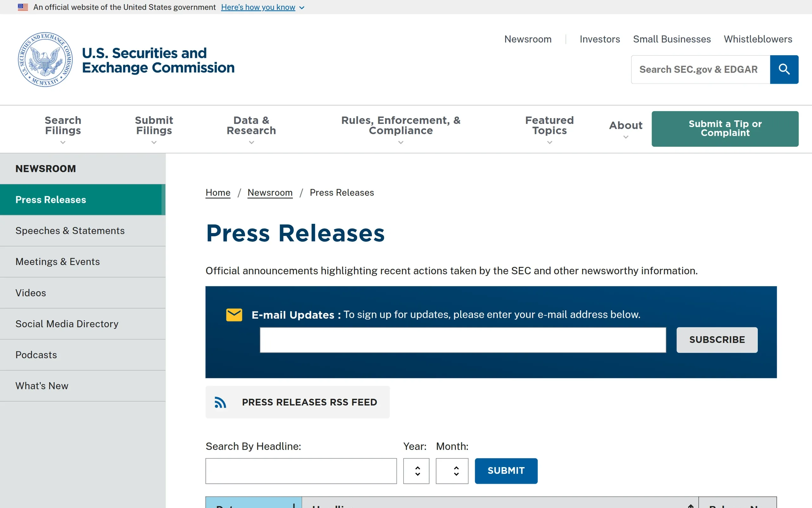Click the US flag icon in banner
Screen dimensions: 812x508
click(23, 7)
